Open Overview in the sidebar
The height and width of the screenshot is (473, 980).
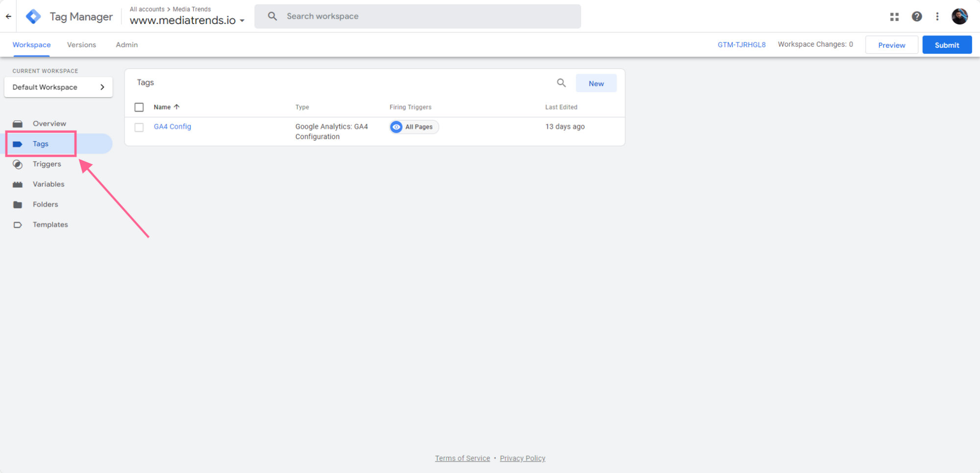tap(49, 124)
